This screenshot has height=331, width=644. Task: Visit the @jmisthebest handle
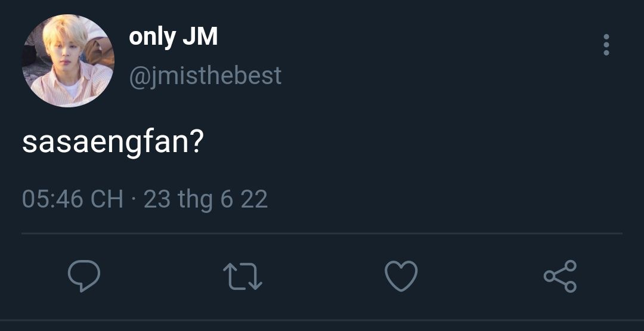coord(205,76)
